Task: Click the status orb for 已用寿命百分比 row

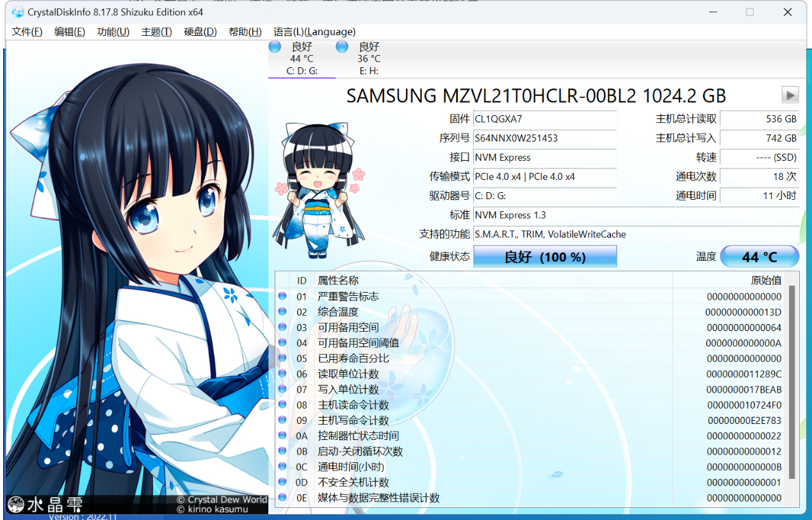Action: click(x=282, y=358)
